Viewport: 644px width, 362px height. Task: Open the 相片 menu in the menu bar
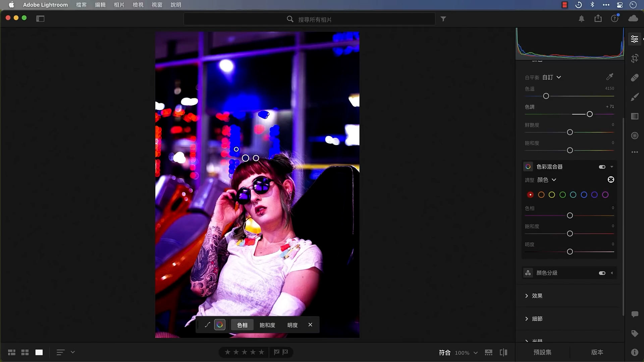pos(119,5)
